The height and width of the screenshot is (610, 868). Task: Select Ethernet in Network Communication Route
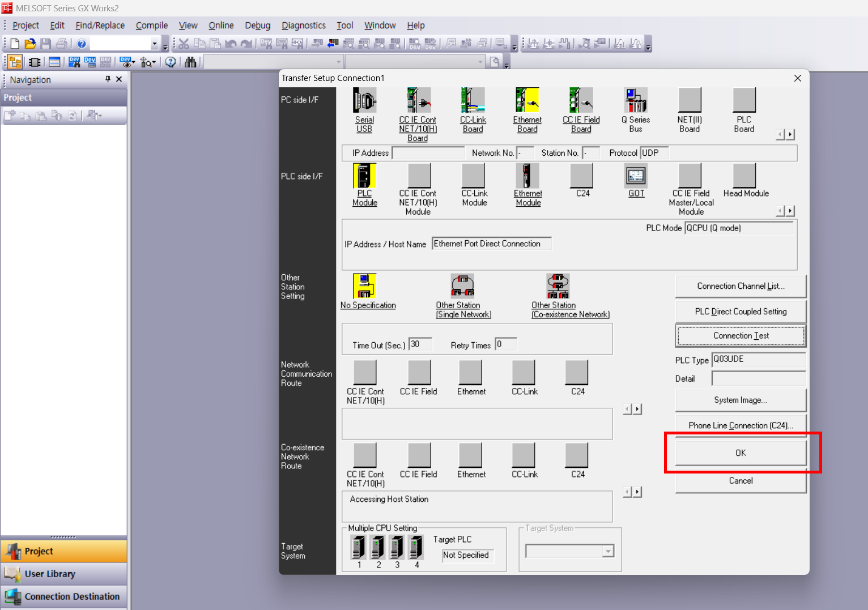(470, 372)
